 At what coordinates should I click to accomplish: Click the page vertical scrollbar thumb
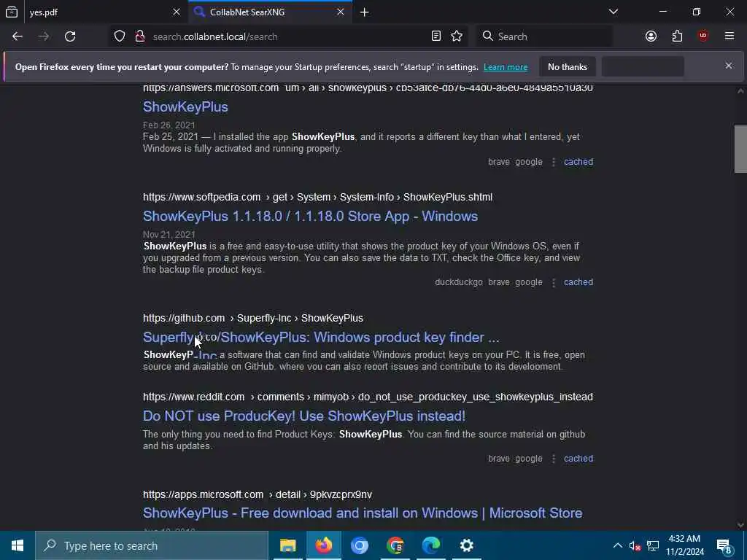click(740, 149)
